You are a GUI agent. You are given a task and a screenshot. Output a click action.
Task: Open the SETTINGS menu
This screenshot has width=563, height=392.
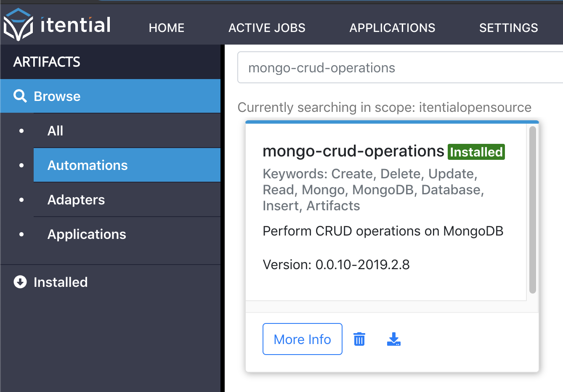(x=509, y=28)
